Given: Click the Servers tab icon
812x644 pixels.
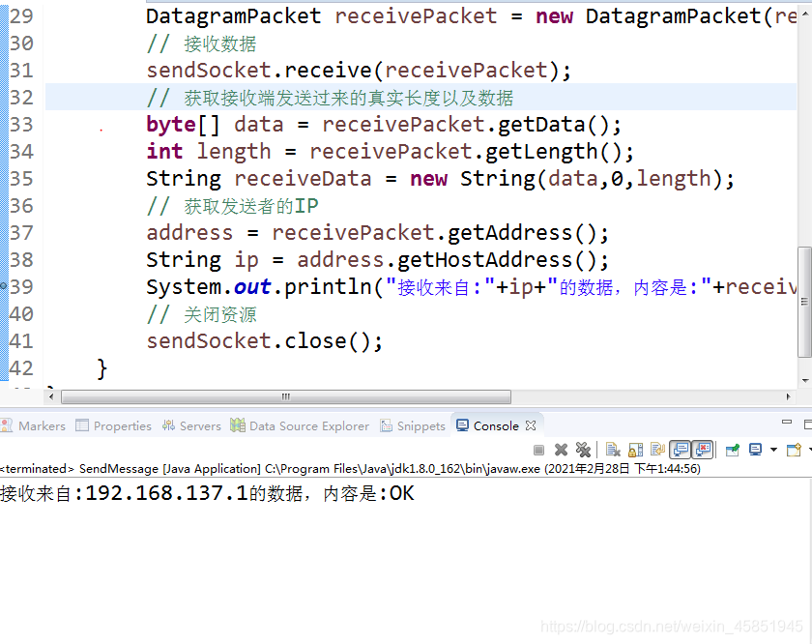Looking at the screenshot, I should (168, 425).
